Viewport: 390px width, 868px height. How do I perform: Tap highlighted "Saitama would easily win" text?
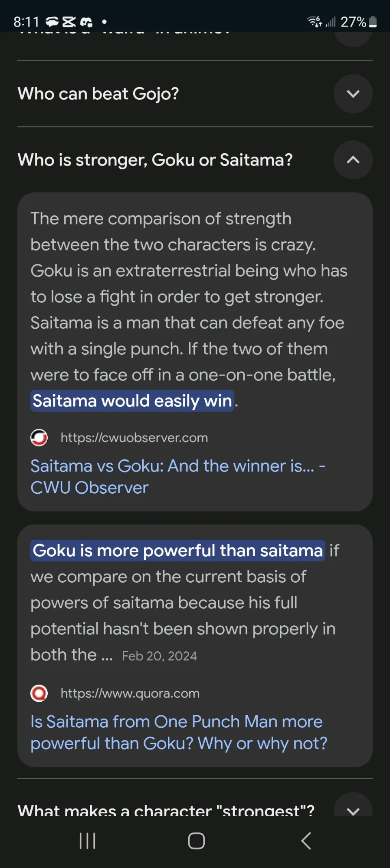[132, 401]
